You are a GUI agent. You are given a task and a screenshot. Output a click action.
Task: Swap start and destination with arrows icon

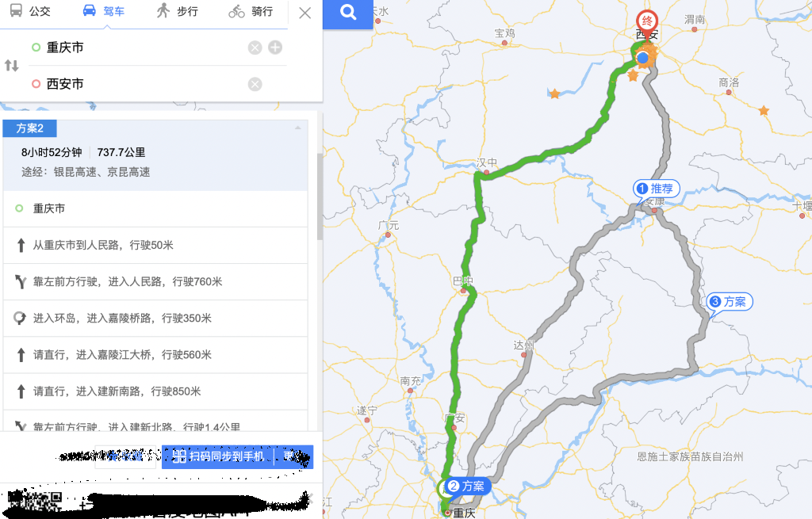11,66
